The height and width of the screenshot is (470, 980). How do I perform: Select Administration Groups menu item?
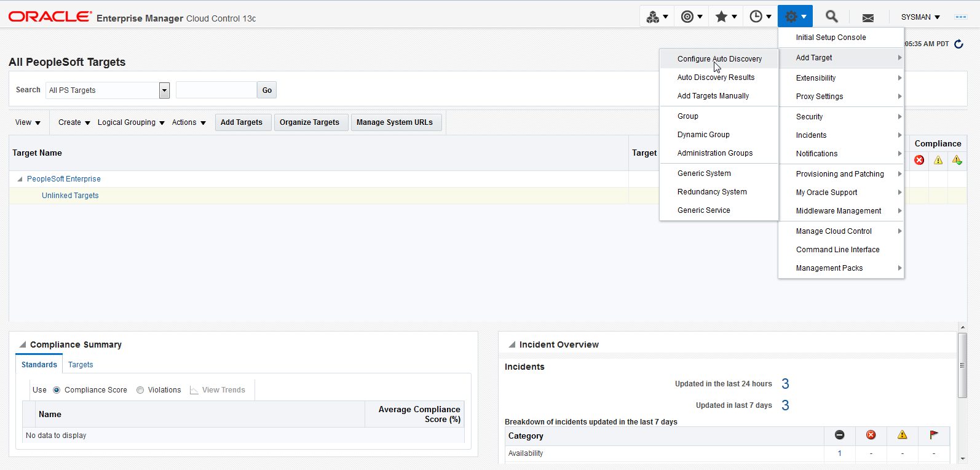tap(719, 153)
